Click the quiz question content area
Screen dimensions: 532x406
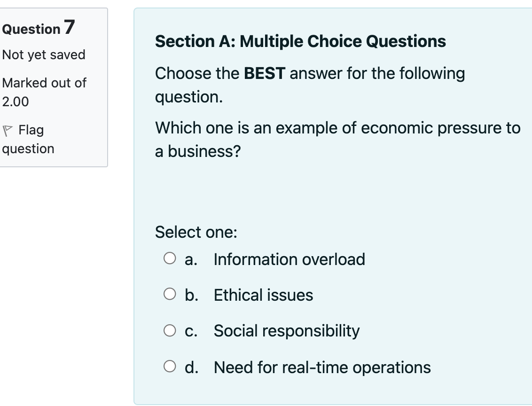pos(333,202)
